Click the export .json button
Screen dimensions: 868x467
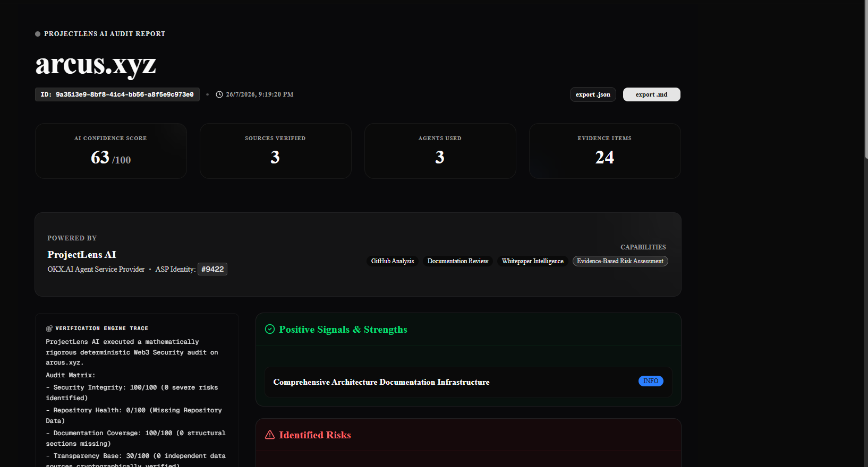tap(593, 94)
